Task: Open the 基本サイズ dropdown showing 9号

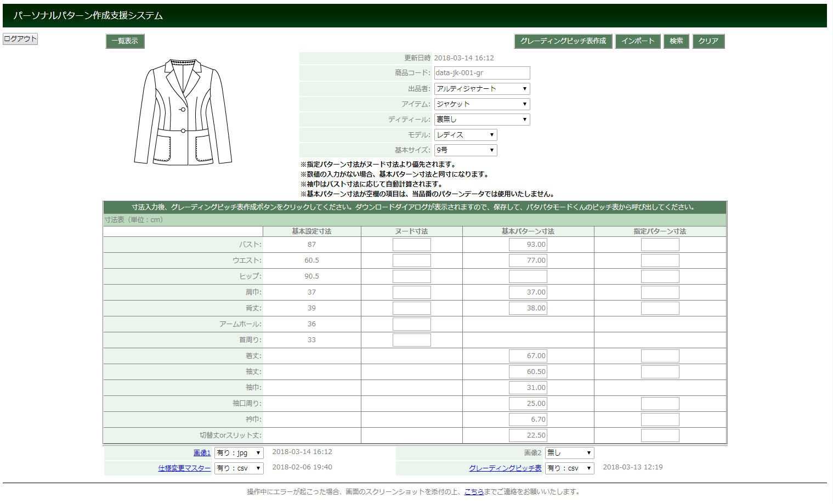Action: tap(466, 150)
